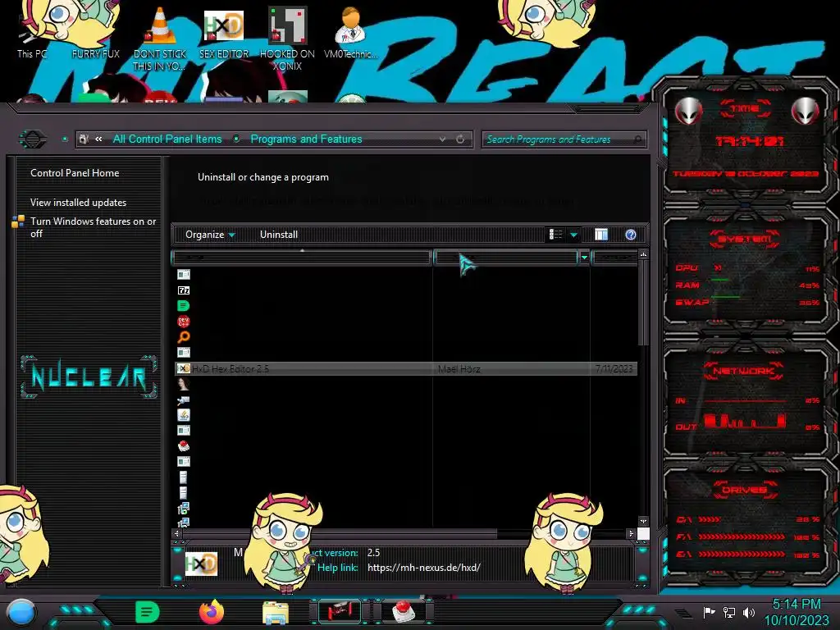Expand the Organize dropdown menu

[210, 235]
